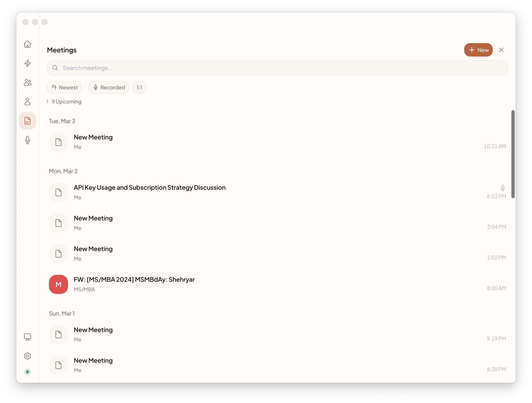Click the microphone sidebar icon
This screenshot has width=532, height=403.
coord(28,140)
